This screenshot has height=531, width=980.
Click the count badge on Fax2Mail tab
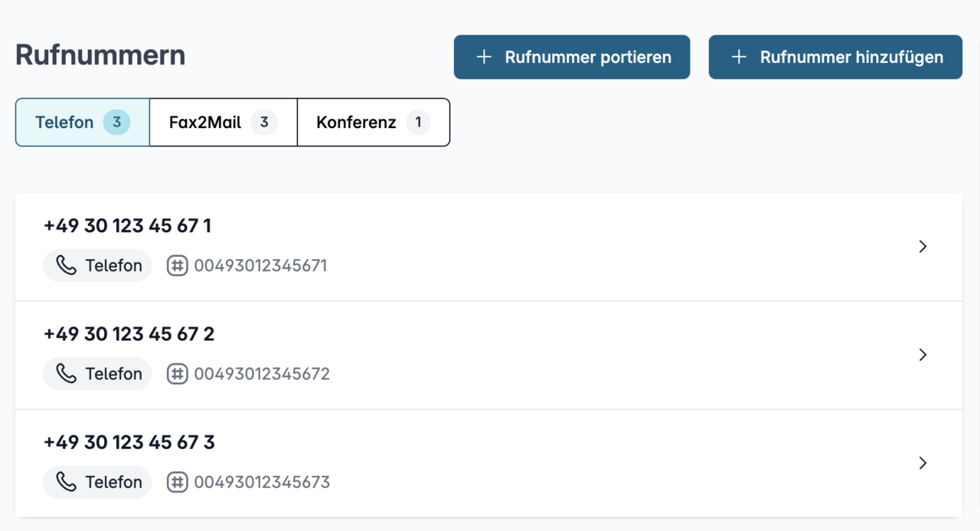click(264, 122)
